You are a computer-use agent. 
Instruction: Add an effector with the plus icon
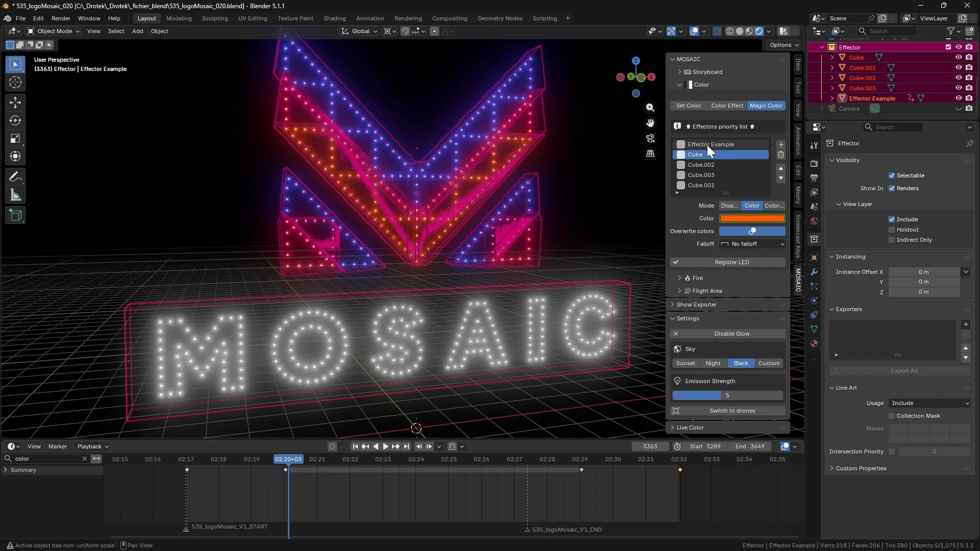tap(781, 144)
